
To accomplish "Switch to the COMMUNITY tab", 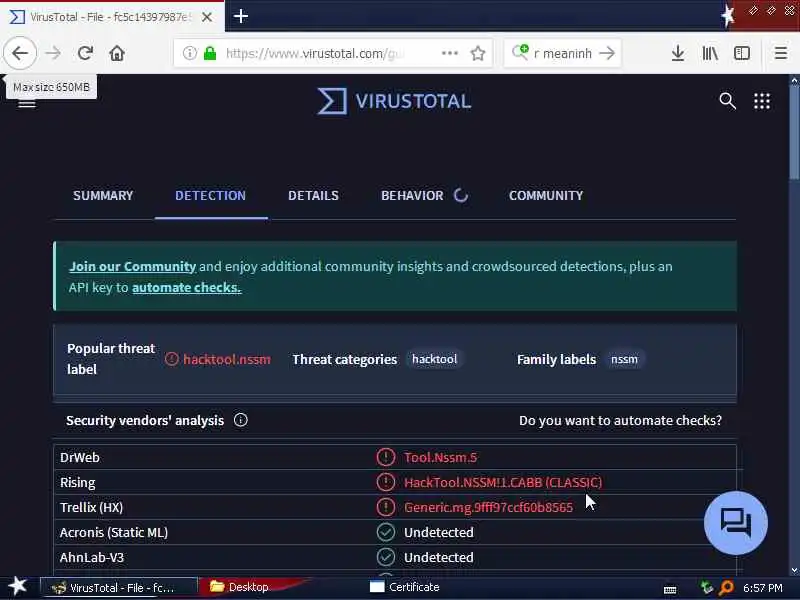I will [546, 195].
